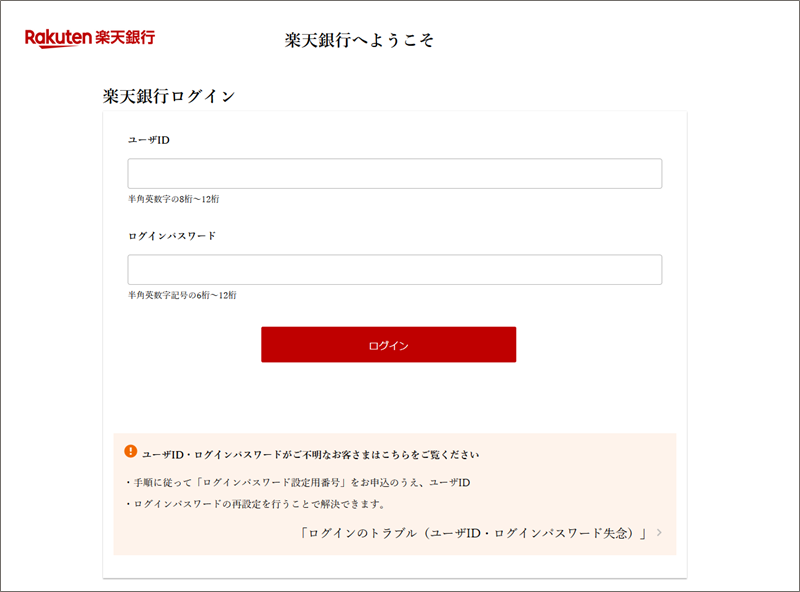This screenshot has height=592, width=800.
Task: Open the ログインのトラブル help link
Action: [475, 533]
